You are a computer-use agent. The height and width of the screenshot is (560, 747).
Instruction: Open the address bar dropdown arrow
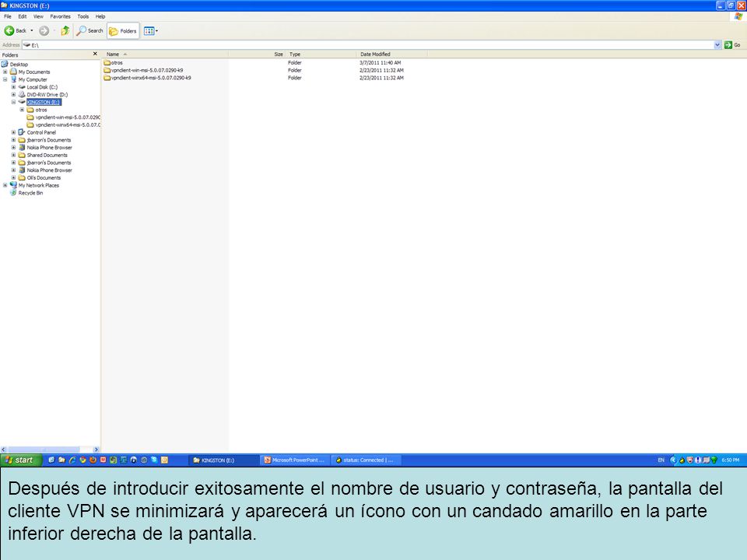click(717, 45)
